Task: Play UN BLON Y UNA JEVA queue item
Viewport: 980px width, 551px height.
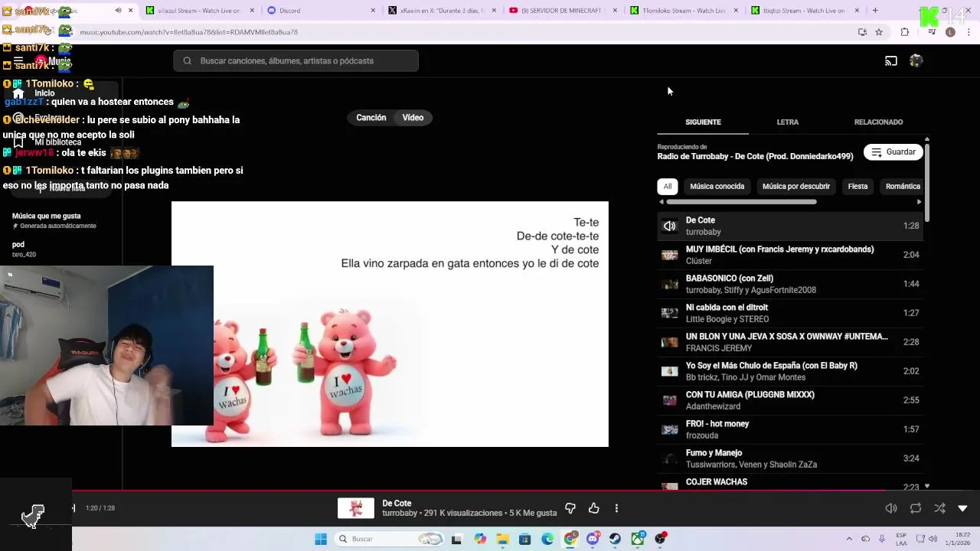Action: 790,342
